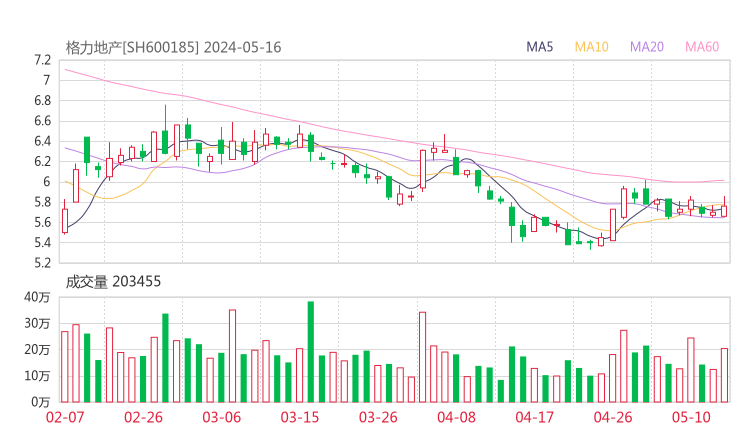The height and width of the screenshot is (440, 740).
Task: Click the 04-08 date axis label
Action: coord(456,417)
